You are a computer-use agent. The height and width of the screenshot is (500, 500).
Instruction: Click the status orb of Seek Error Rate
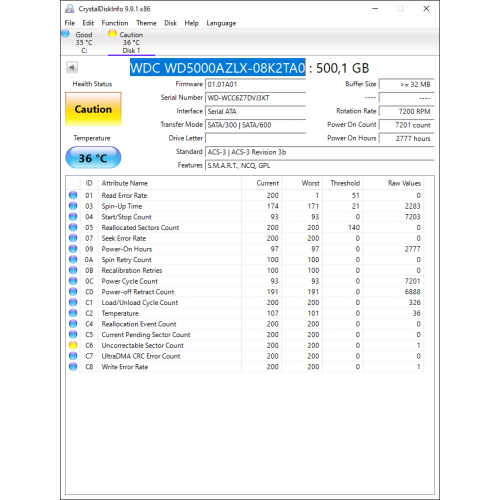coord(73,238)
